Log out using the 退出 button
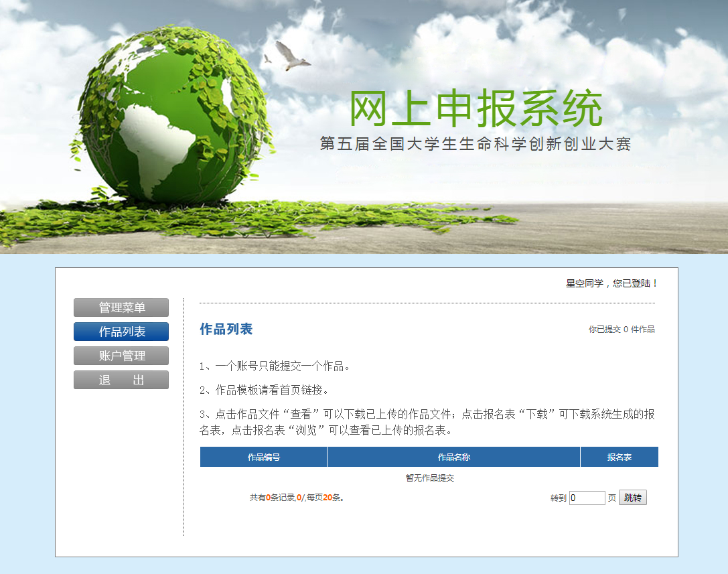 click(x=121, y=380)
